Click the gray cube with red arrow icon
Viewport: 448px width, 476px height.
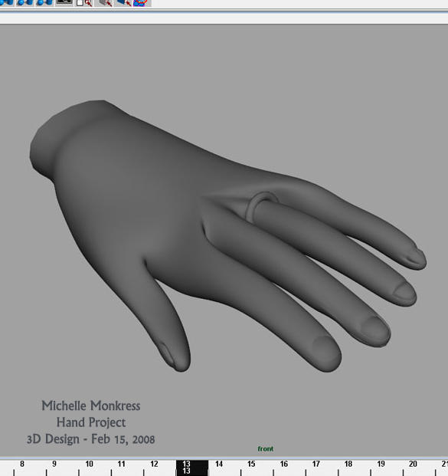click(105, 3)
